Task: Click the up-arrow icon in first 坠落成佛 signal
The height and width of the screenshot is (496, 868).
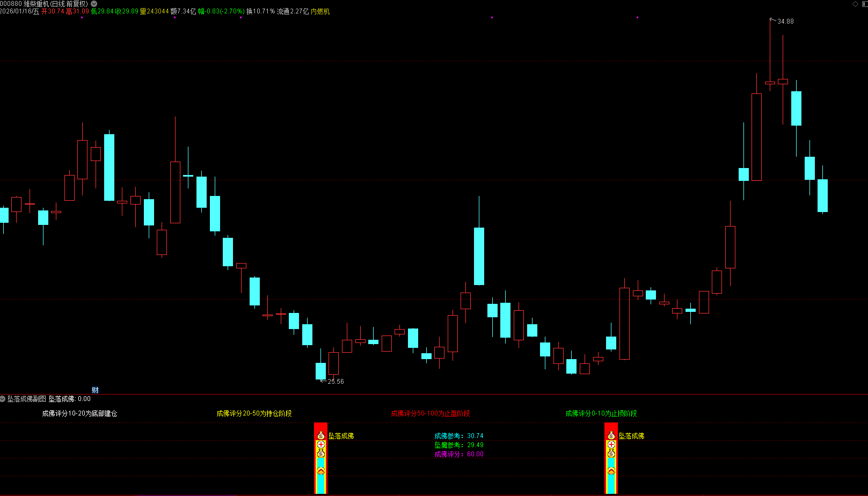Action: 321,471
